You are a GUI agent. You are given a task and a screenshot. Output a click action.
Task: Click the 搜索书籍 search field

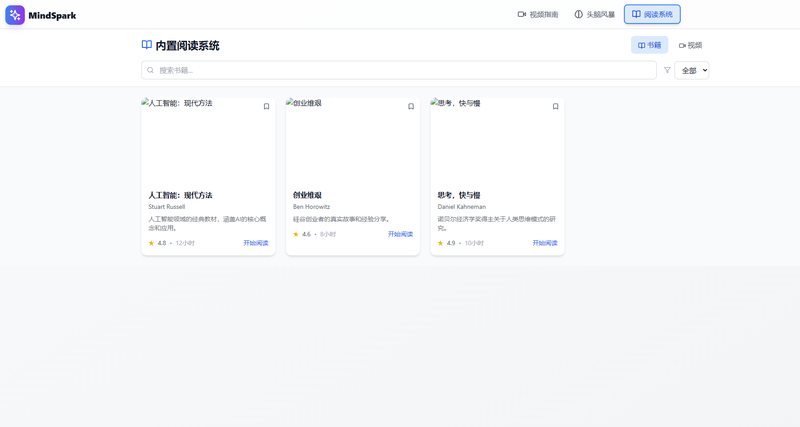399,70
